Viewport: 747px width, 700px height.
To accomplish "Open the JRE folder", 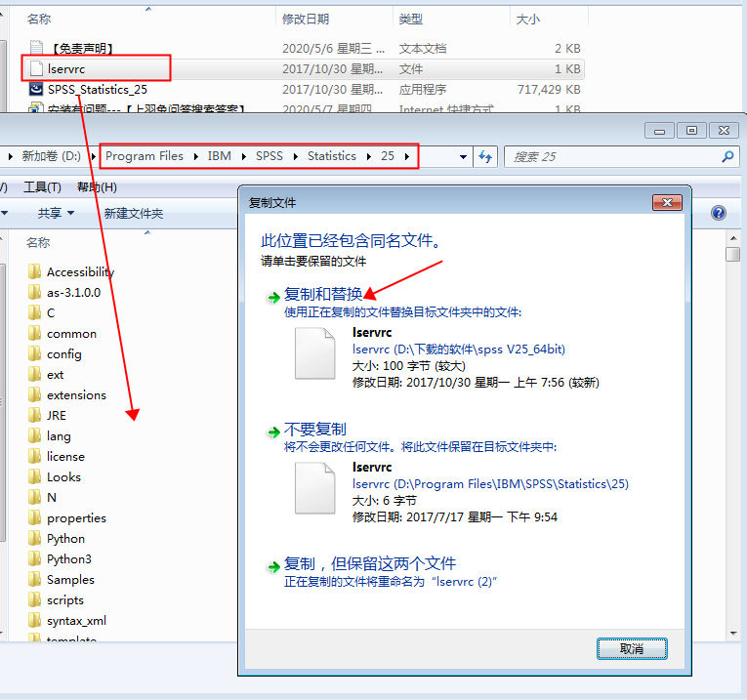I will [x=47, y=415].
